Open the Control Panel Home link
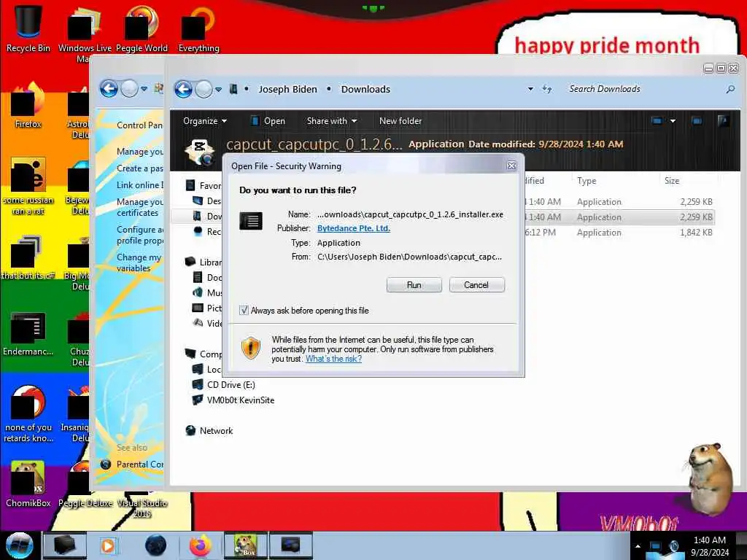The height and width of the screenshot is (560, 747). point(139,125)
